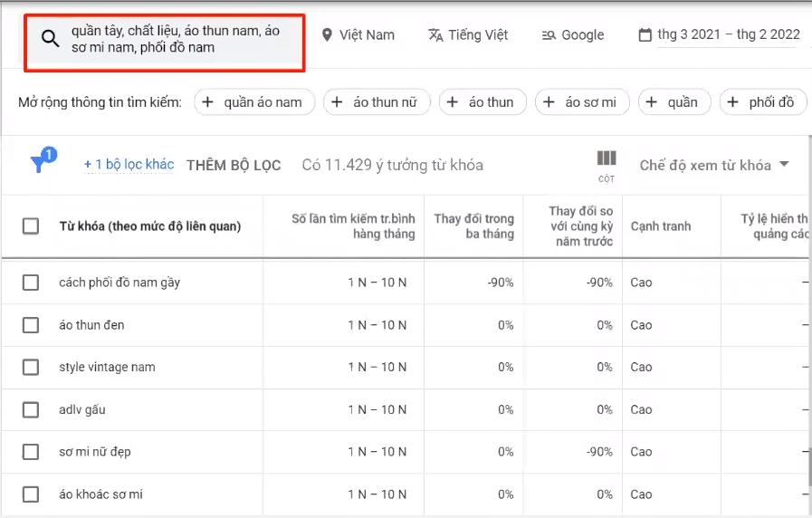
Task: Click plus icon on quần áo nam chip
Action: [x=207, y=102]
